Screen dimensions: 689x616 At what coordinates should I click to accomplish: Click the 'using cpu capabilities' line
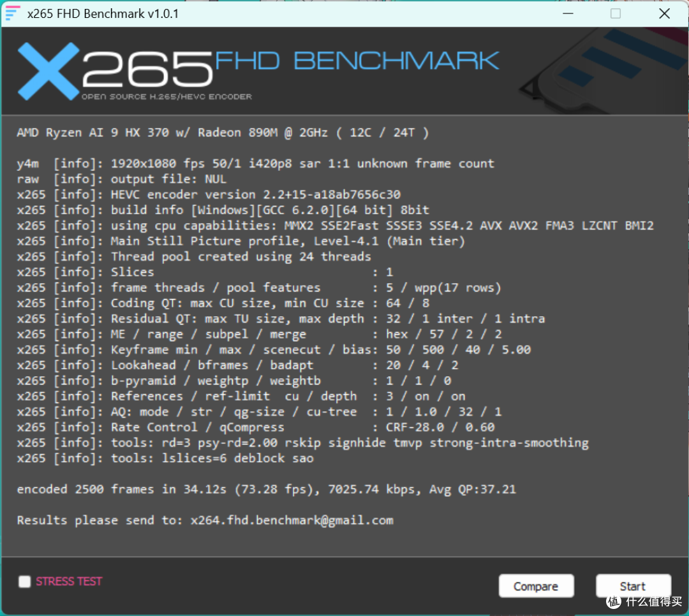point(336,226)
